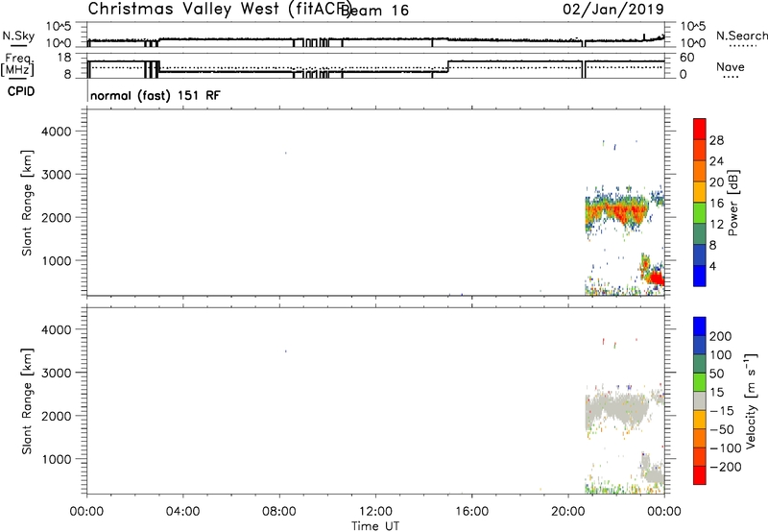This screenshot has width=768, height=532.
Task: Click the '12:00' time tick label
Action: pyautogui.click(x=375, y=512)
